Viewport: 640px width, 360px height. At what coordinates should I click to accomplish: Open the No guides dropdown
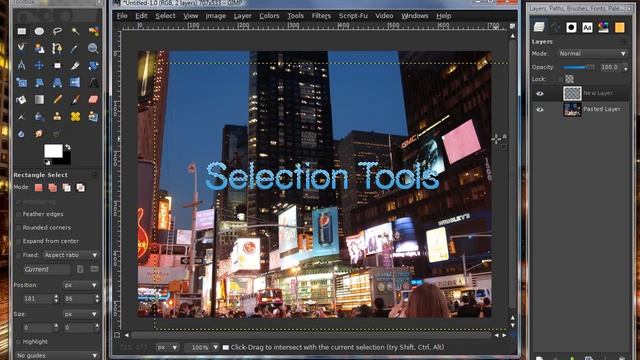coord(57,356)
